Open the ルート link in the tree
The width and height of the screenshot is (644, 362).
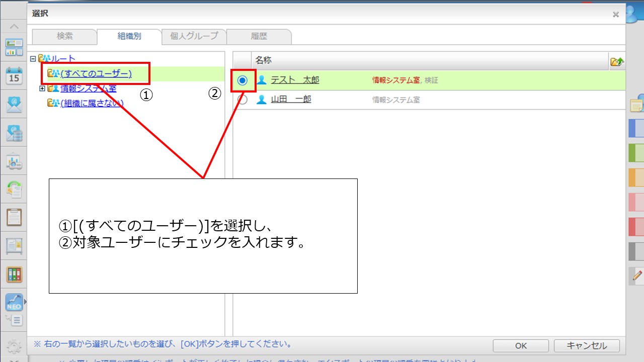coord(63,59)
